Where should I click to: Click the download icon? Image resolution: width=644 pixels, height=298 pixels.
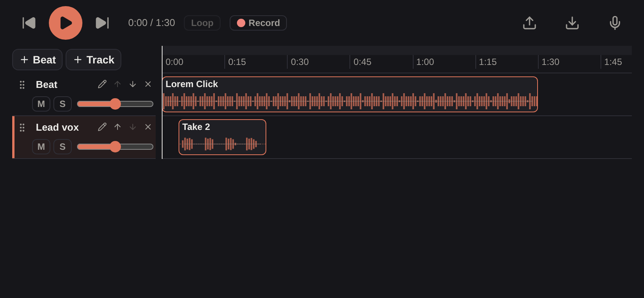tap(572, 23)
